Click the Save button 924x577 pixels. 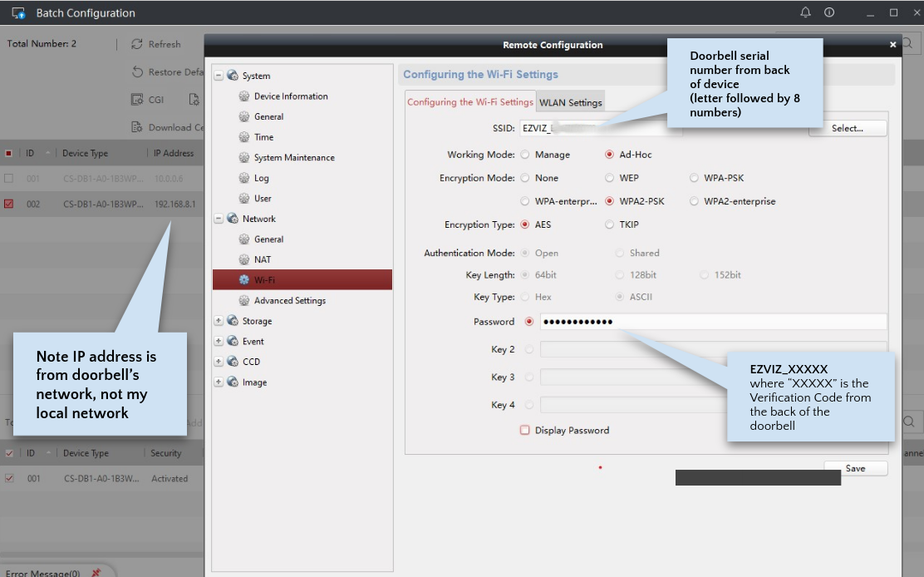pos(855,469)
